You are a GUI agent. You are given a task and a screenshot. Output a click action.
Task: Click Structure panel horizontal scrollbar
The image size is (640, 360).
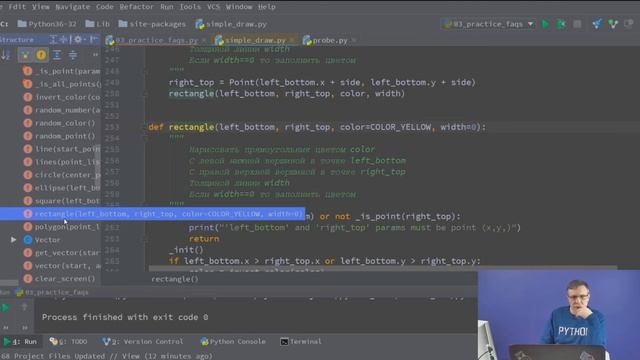coord(9,282)
